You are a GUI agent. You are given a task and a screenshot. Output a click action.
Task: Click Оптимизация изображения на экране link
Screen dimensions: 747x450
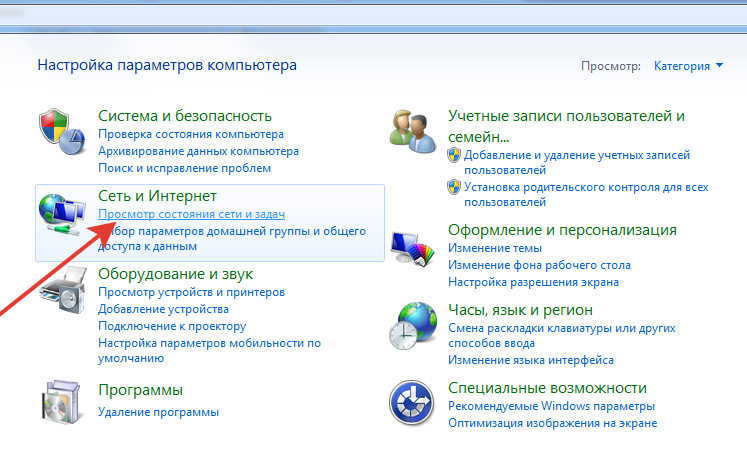click(553, 423)
